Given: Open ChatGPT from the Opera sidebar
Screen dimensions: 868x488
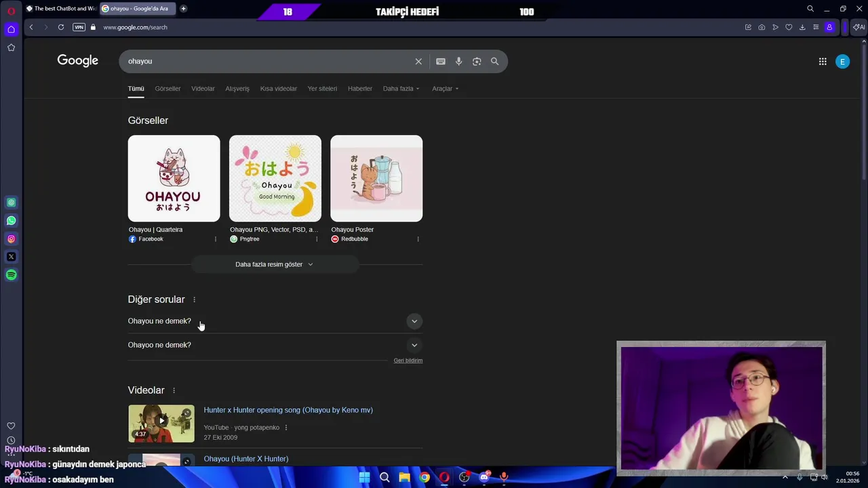Looking at the screenshot, I should (11, 203).
